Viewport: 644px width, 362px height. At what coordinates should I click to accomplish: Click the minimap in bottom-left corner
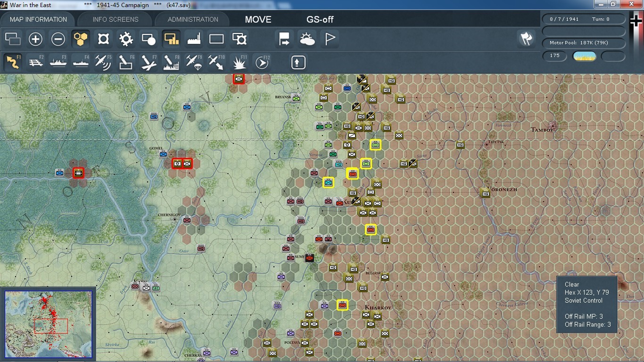point(48,324)
